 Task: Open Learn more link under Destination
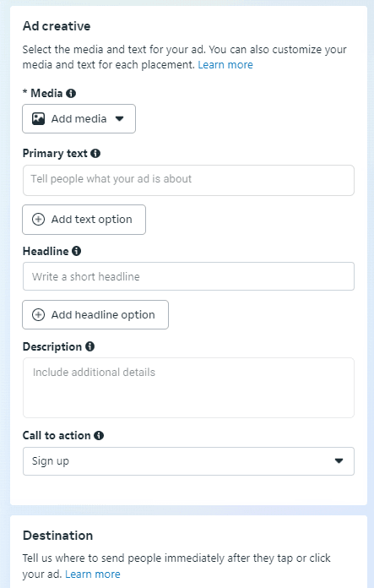click(x=93, y=574)
